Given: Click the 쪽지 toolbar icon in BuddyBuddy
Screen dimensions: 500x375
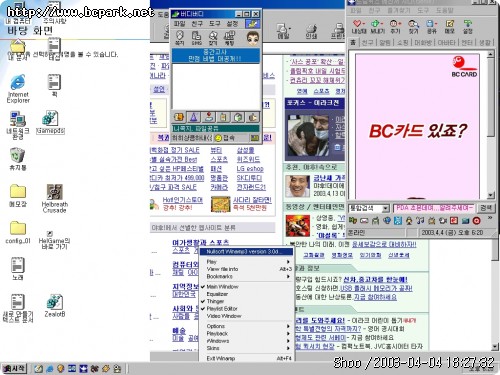Looking at the screenshot, I should coord(180,38).
